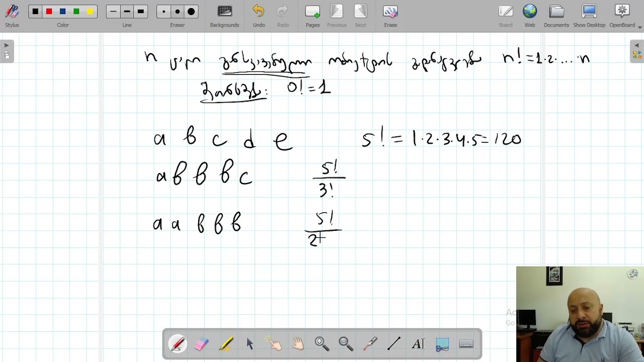Go to the Next page
This screenshot has width=644, height=362.
[361, 16]
